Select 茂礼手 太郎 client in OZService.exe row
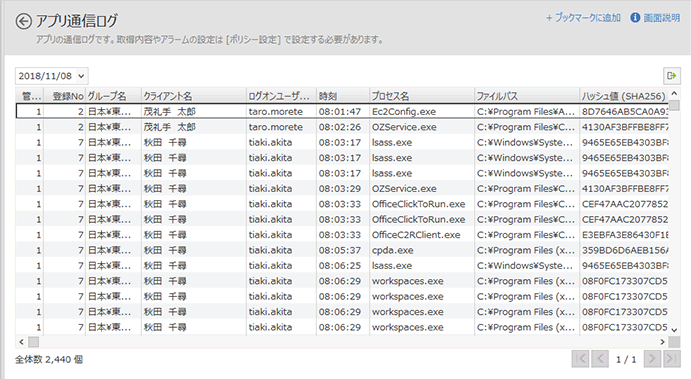This screenshot has height=379, width=691. (x=193, y=127)
